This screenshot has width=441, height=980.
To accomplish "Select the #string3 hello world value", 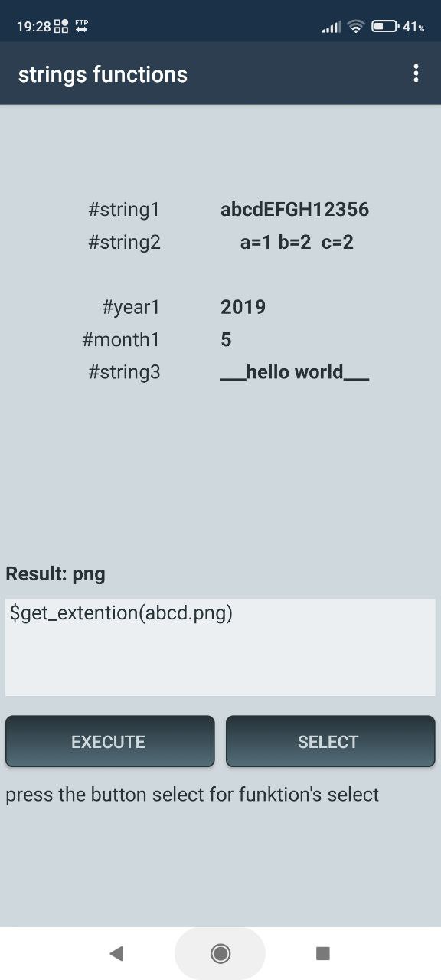I will 295,373.
